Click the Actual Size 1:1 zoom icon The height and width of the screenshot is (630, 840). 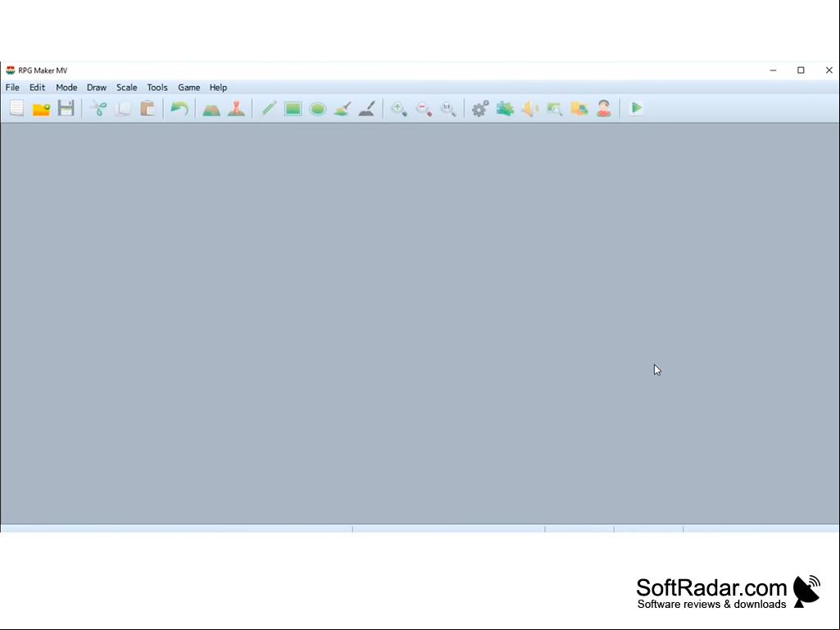tap(448, 109)
